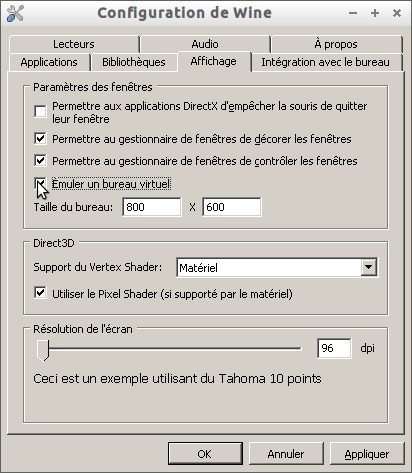This screenshot has height=473, width=412.
Task: Maximize window with the plus icon
Action: [375, 13]
